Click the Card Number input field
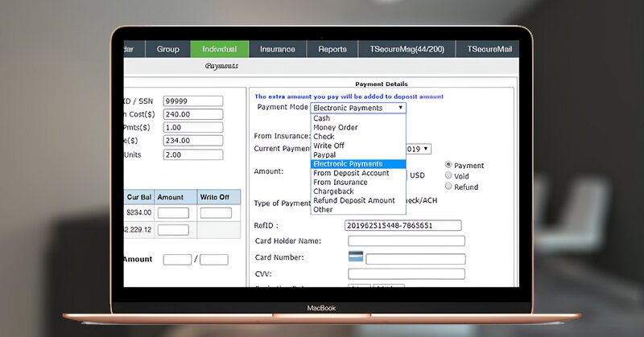The image size is (644, 337). pyautogui.click(x=415, y=259)
